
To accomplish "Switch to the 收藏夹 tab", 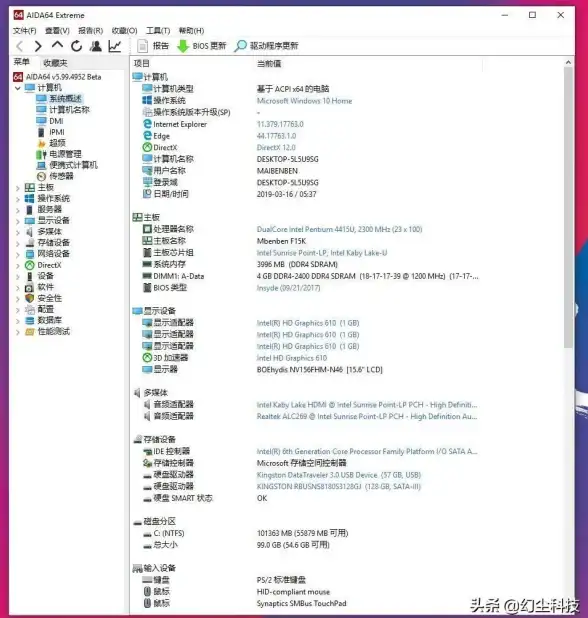I will [x=55, y=63].
